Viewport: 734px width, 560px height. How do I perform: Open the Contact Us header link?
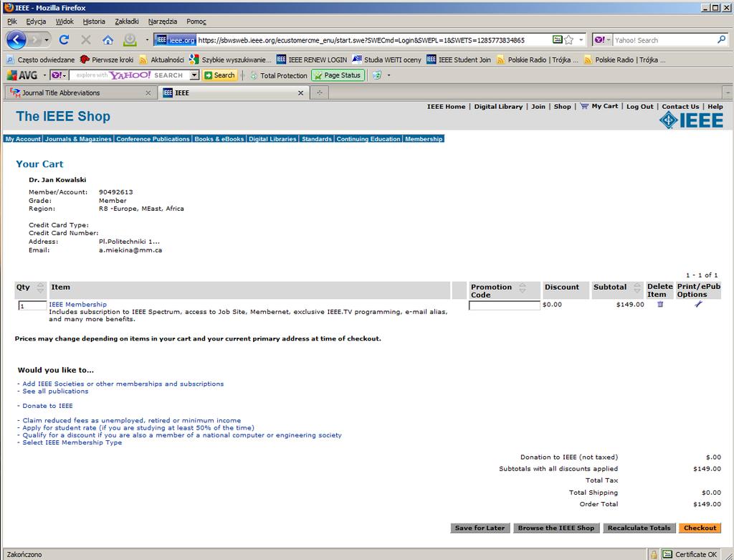[680, 106]
